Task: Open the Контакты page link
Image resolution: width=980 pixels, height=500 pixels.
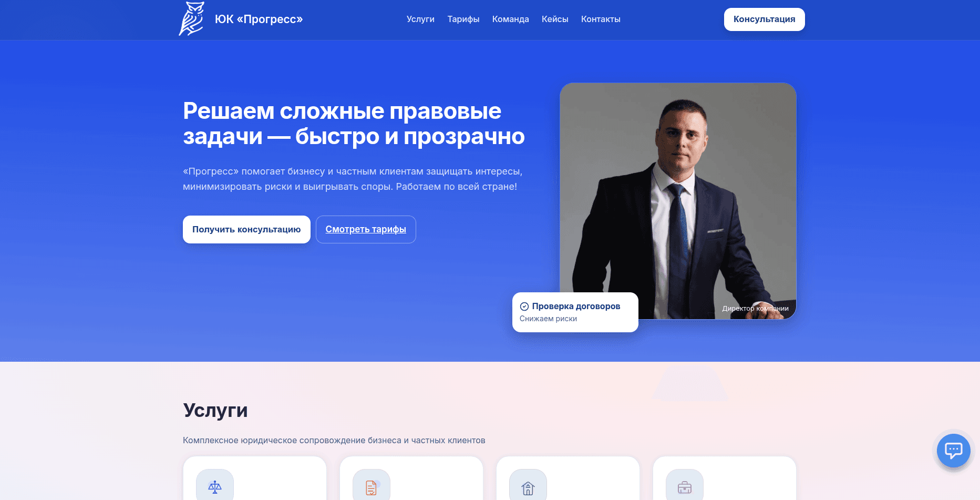Action: click(x=601, y=19)
